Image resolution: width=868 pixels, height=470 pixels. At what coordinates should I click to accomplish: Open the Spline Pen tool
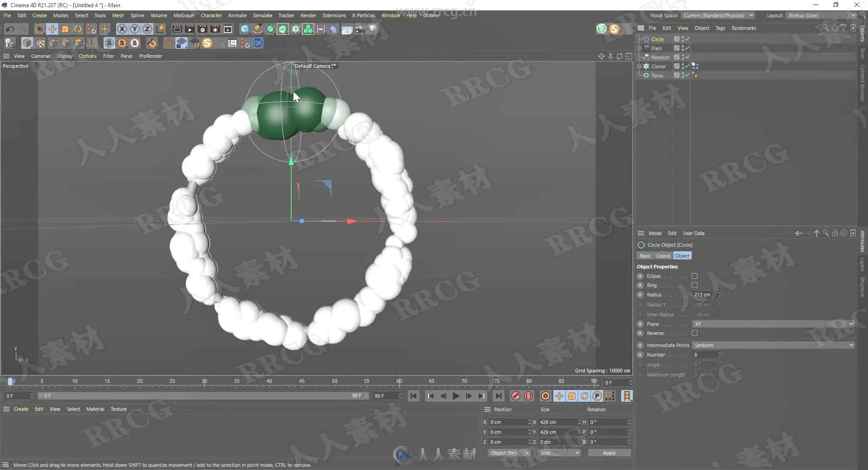pos(258,29)
